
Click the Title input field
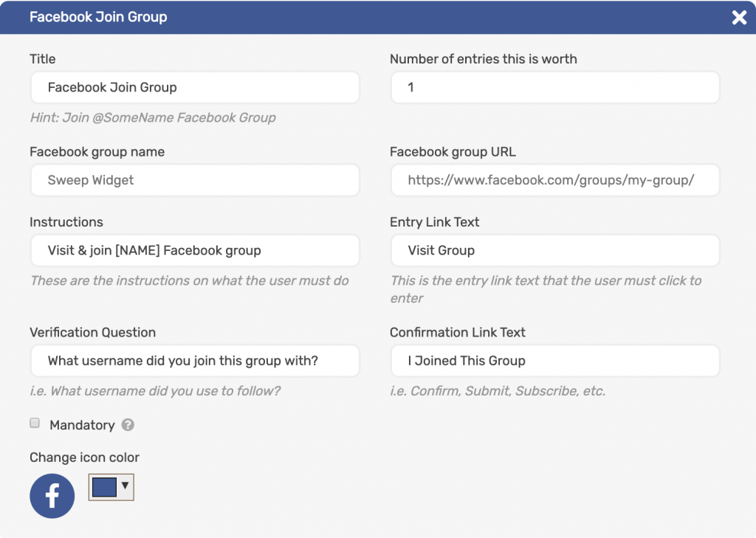point(195,87)
